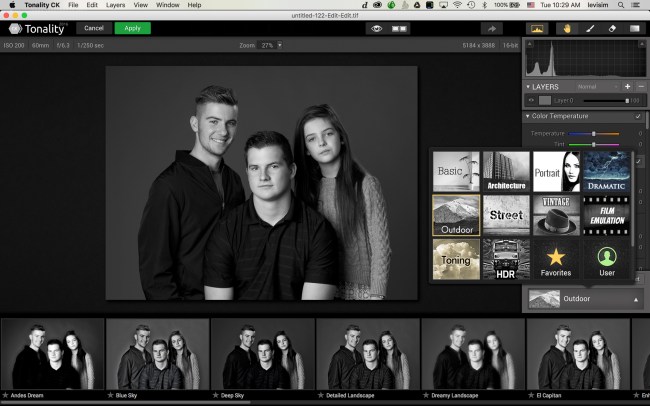The width and height of the screenshot is (650, 406).
Task: Apply the Andes Dream preset thumbnail
Action: [52, 354]
